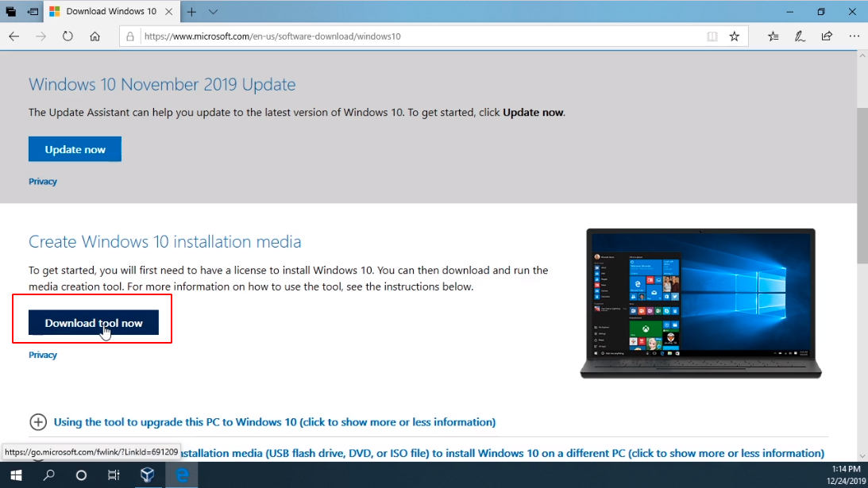Image resolution: width=868 pixels, height=488 pixels.
Task: Open a new tab with plus icon
Action: [191, 12]
